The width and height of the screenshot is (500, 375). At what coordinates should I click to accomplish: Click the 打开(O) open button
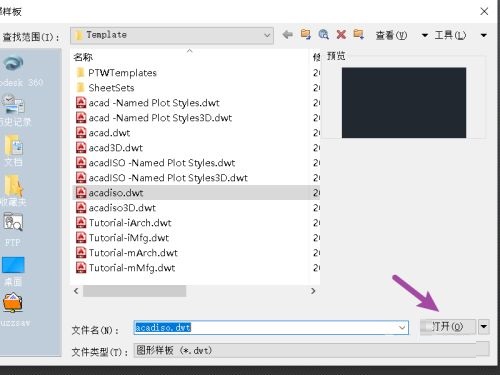tap(448, 327)
